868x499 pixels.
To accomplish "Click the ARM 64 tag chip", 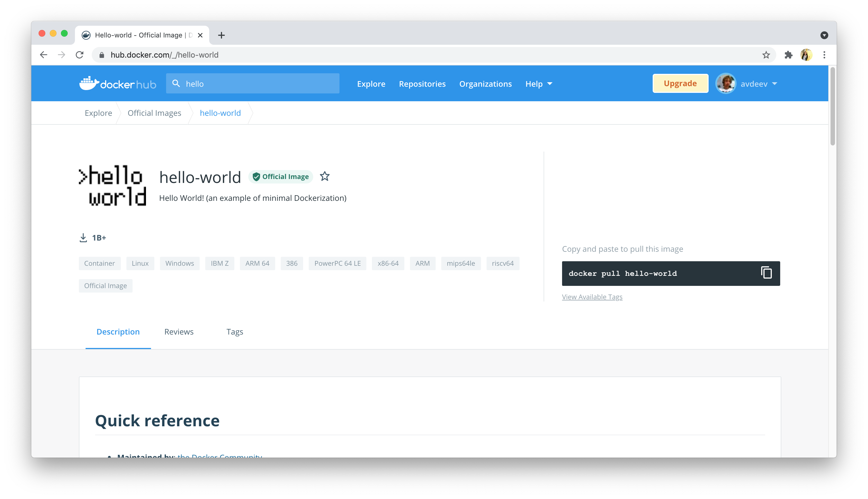I will point(257,263).
